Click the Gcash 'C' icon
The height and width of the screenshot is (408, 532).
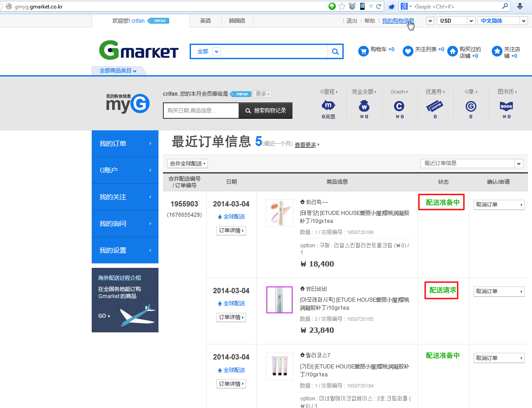[399, 106]
